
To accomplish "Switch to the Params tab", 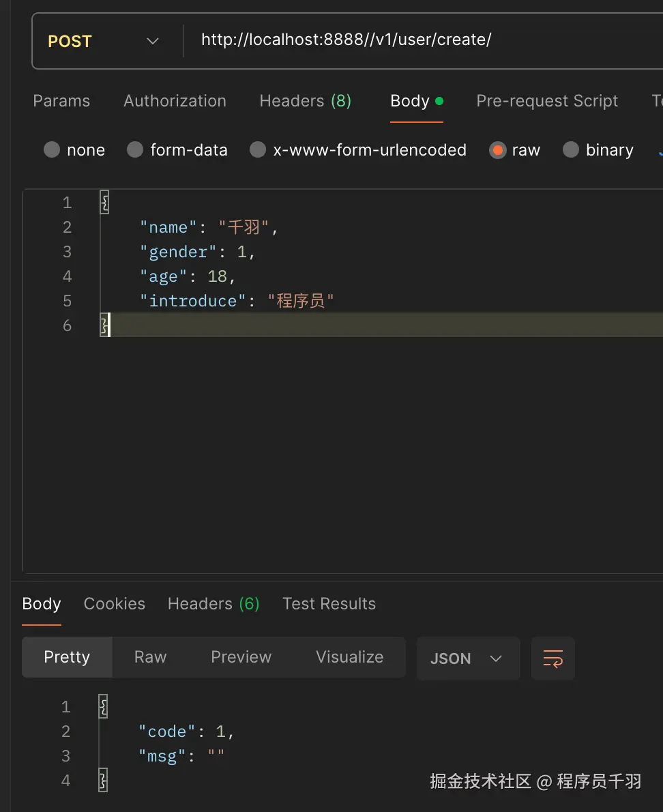I will click(61, 101).
